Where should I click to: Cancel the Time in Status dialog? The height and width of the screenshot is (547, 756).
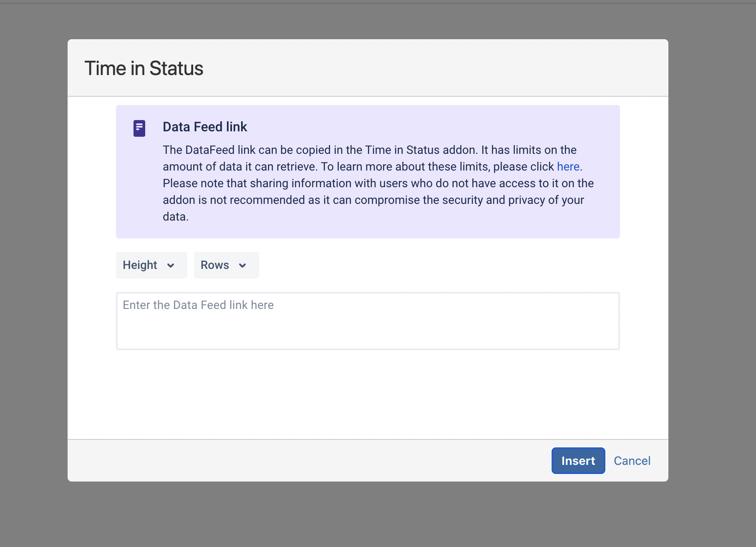click(x=632, y=461)
